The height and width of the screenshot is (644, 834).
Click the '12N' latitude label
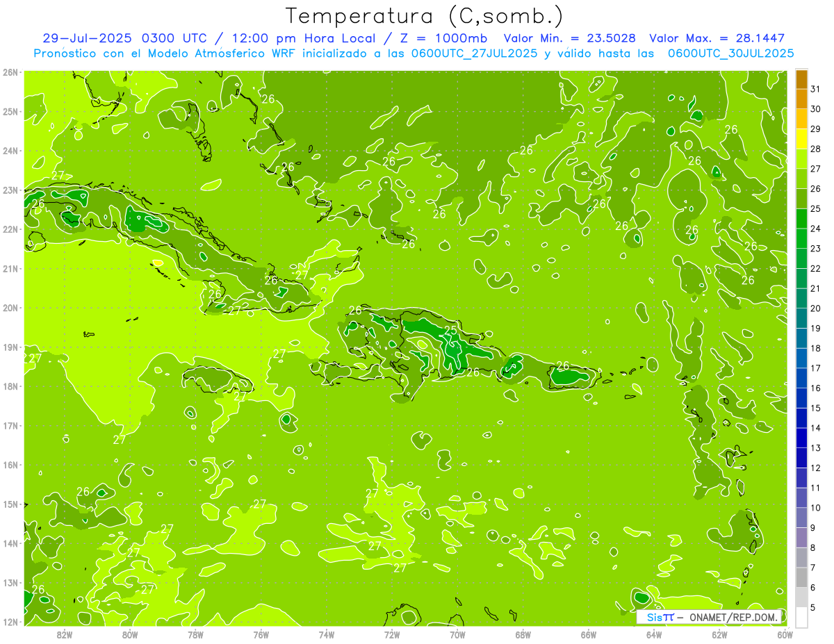point(10,622)
